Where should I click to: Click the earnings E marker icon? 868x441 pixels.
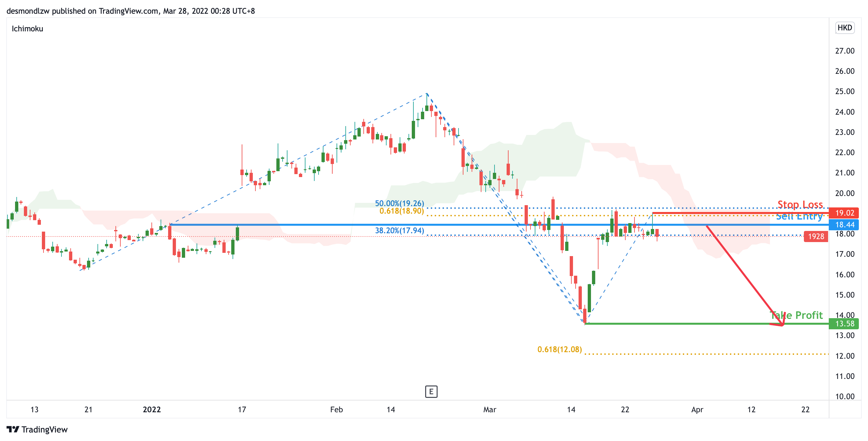[x=431, y=392]
